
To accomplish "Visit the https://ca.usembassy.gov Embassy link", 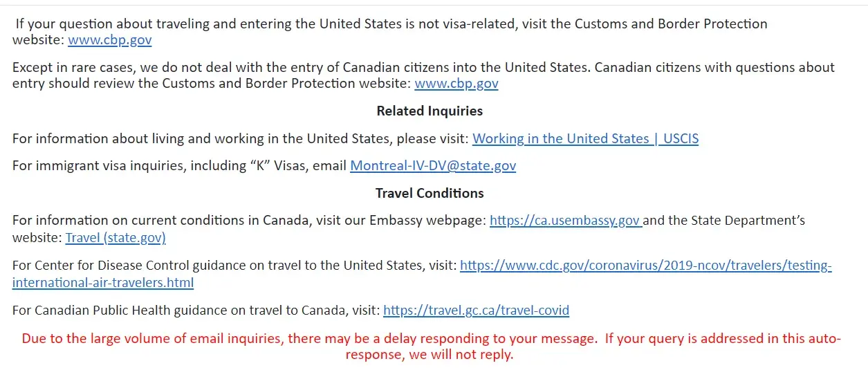I will 564,221.
